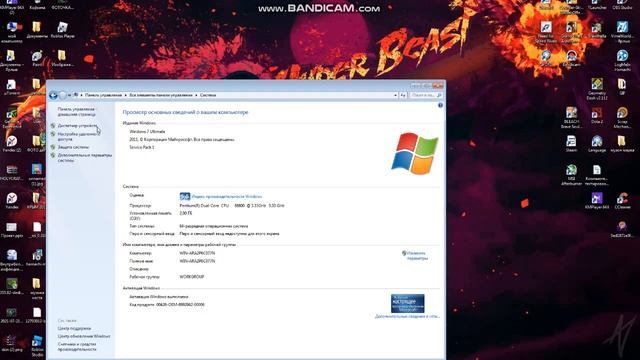This screenshot has width=640, height=360.
Task: Select Need for Speed desktop icon
Action: (x=546, y=32)
